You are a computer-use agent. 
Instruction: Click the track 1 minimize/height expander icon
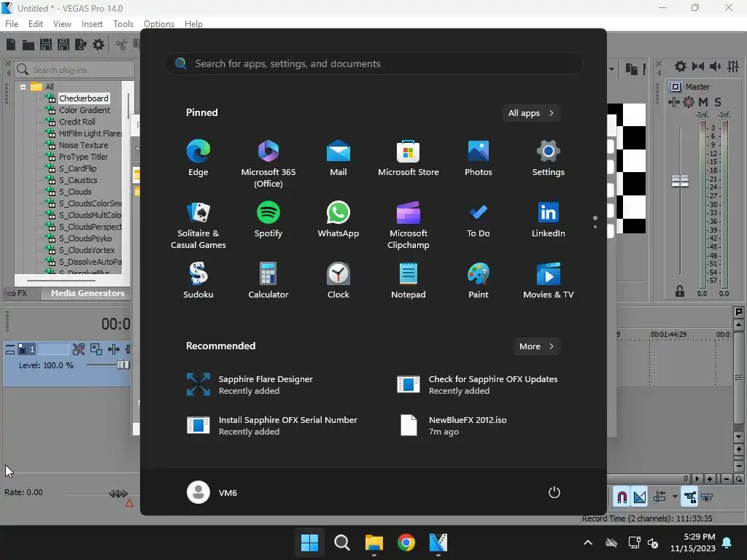click(x=10, y=349)
